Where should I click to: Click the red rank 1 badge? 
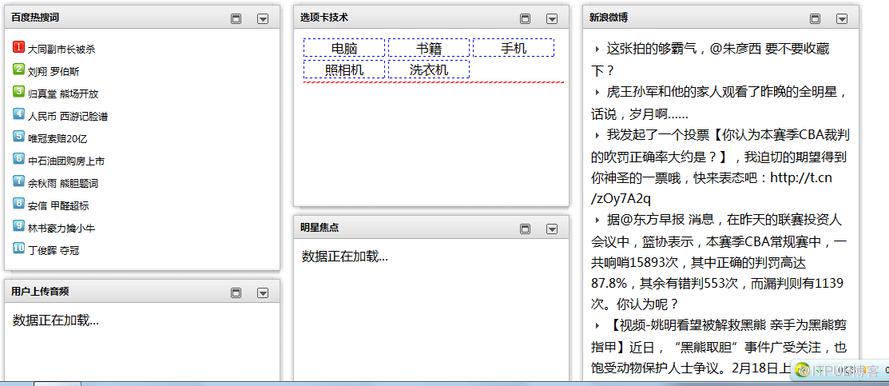click(19, 47)
